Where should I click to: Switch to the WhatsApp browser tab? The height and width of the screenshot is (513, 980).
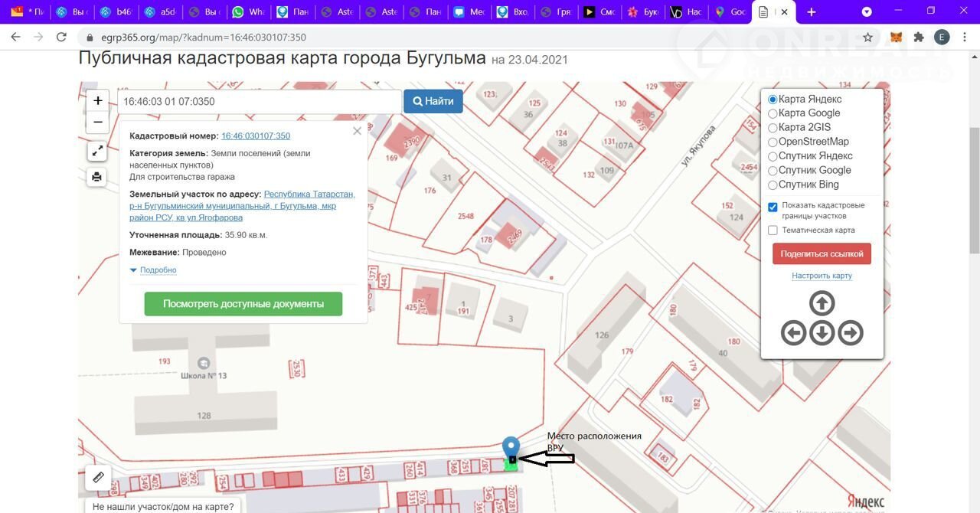(247, 12)
